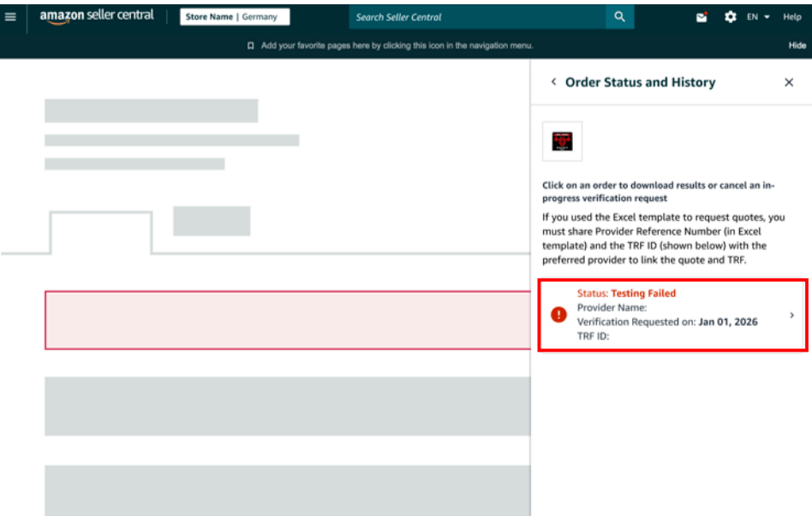The height and width of the screenshot is (516, 812).
Task: Expand the EN language dropdown
Action: point(758,17)
